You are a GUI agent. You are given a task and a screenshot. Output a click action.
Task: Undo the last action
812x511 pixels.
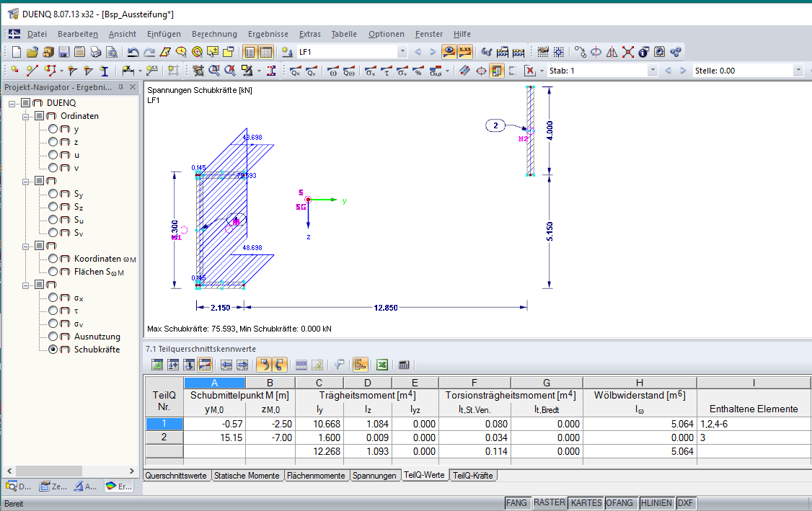(133, 52)
